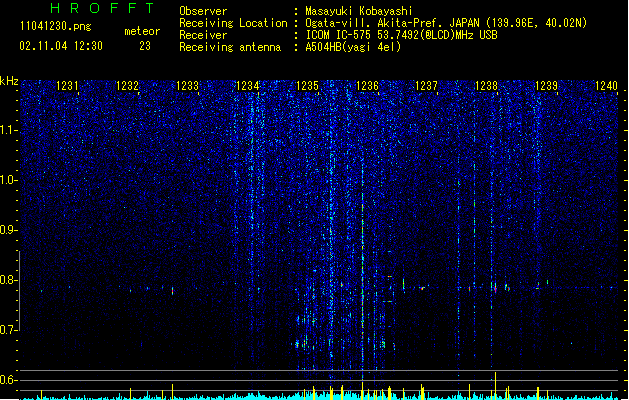The width and height of the screenshot is (629, 400).
Task: Click frequency axis label 0.7
Action: click(8, 329)
